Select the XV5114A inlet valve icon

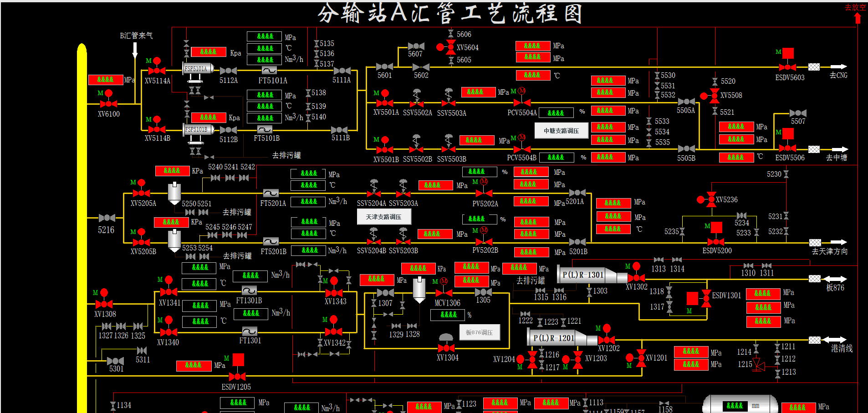pos(157,71)
